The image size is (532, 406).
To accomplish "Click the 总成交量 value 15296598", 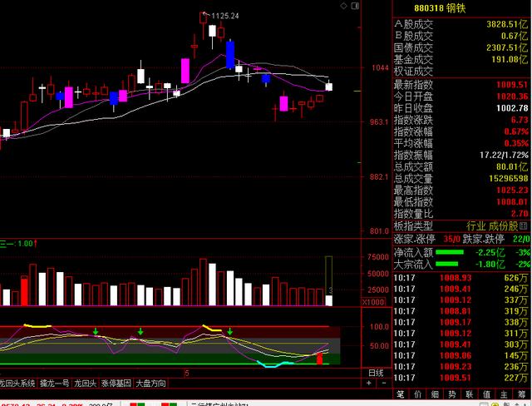I will tap(509, 179).
